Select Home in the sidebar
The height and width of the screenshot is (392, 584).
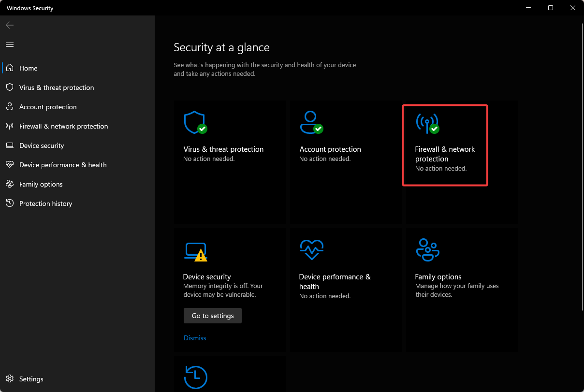pyautogui.click(x=28, y=68)
